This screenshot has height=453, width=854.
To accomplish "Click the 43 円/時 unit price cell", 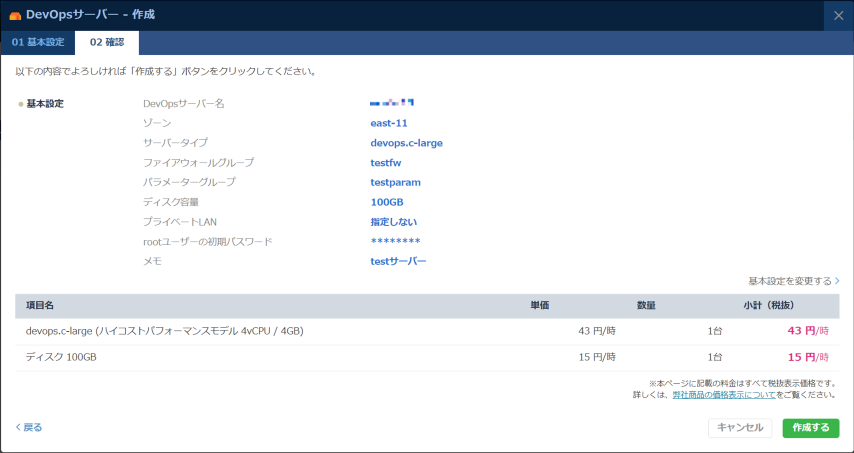I will 597,330.
